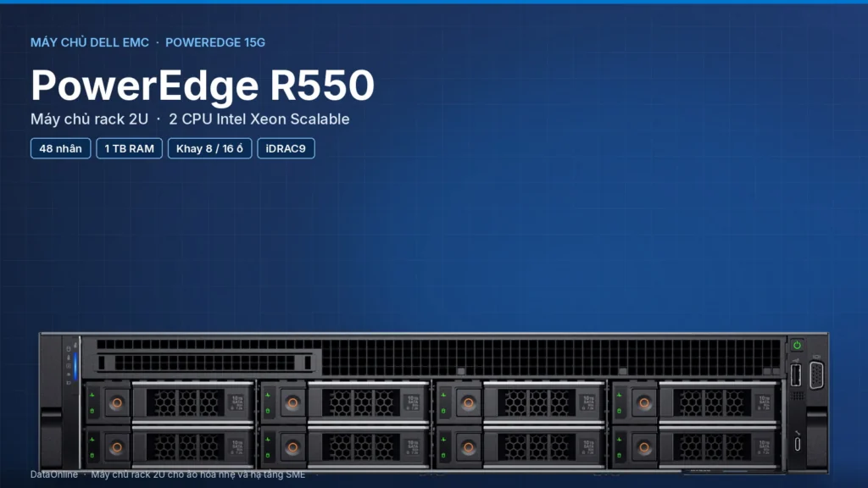868x488 pixels.
Task: Click "POWEREDGE 15G" breadcrumb text
Action: coord(215,42)
